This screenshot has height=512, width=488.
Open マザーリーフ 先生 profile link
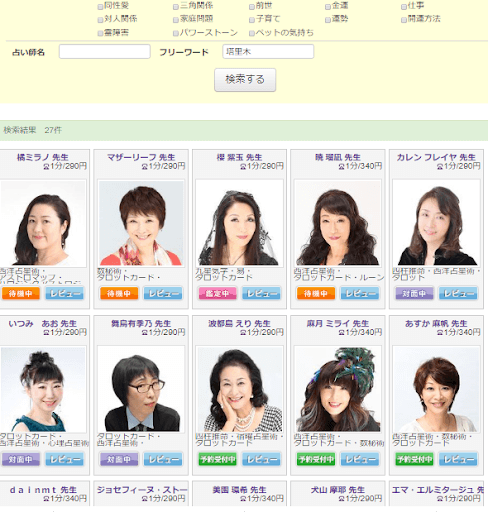(x=141, y=157)
